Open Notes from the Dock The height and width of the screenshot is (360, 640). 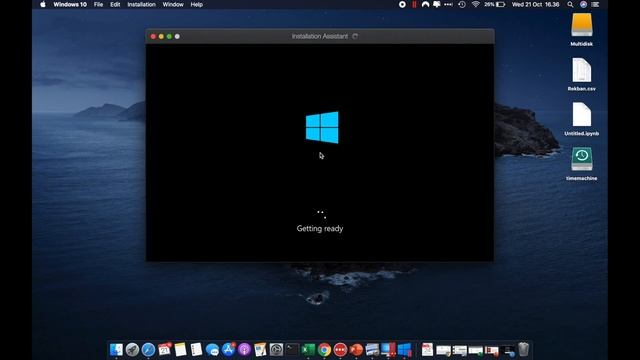(x=180, y=350)
